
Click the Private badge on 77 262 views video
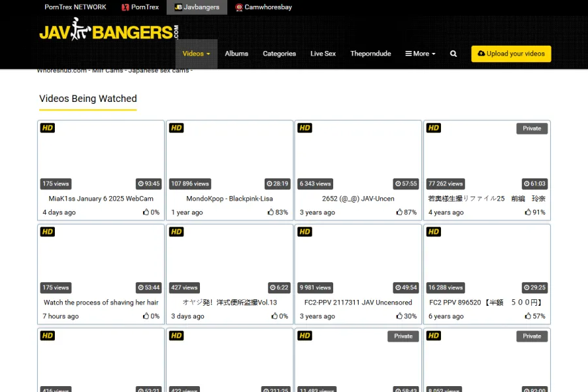(532, 129)
